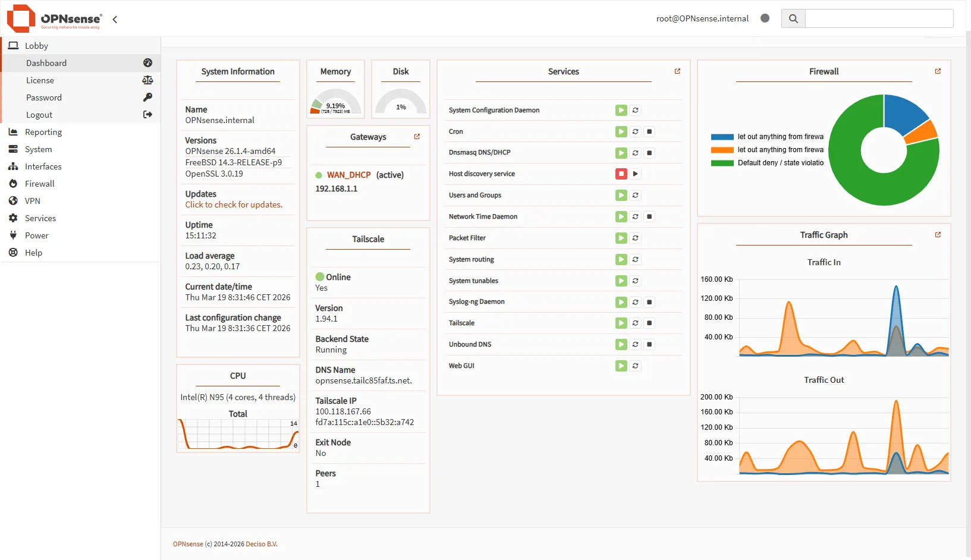
Task: Stop the Dnsmasq DNS/DHCP service
Action: 649,153
